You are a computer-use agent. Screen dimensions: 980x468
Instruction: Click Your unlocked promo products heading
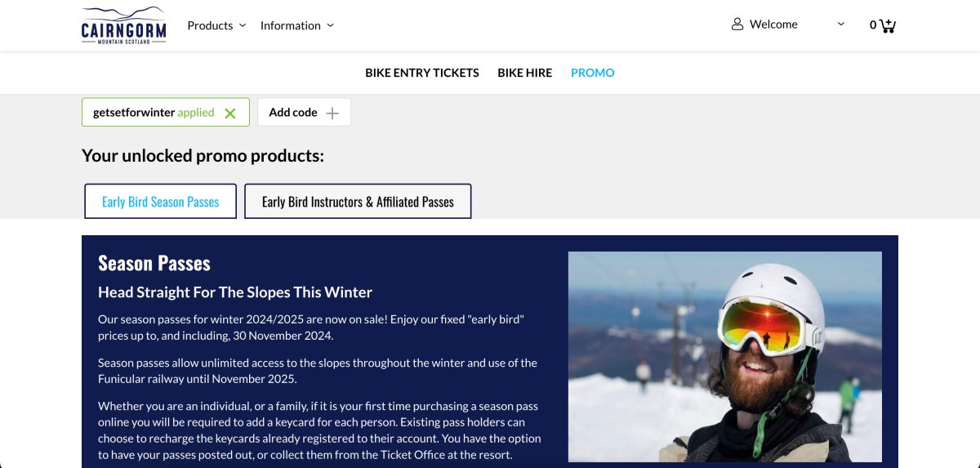[x=203, y=155]
